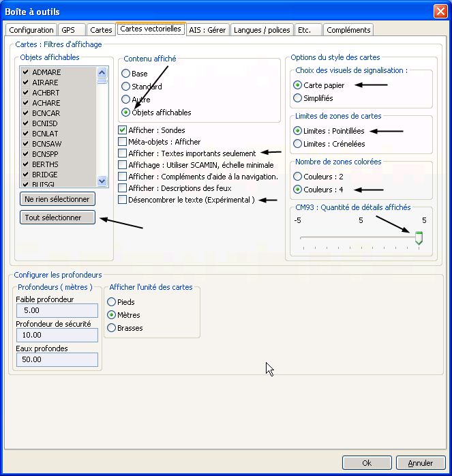Click the CM93 detail slider handle

tap(419, 237)
